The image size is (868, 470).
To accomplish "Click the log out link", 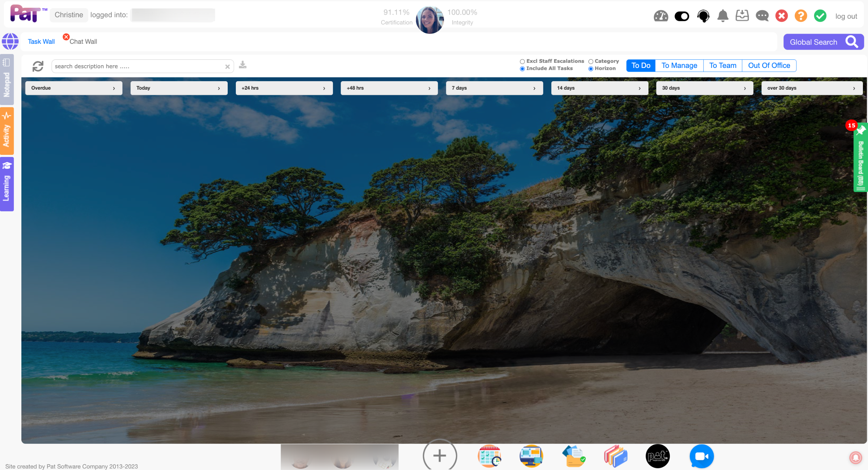I will pyautogui.click(x=846, y=16).
